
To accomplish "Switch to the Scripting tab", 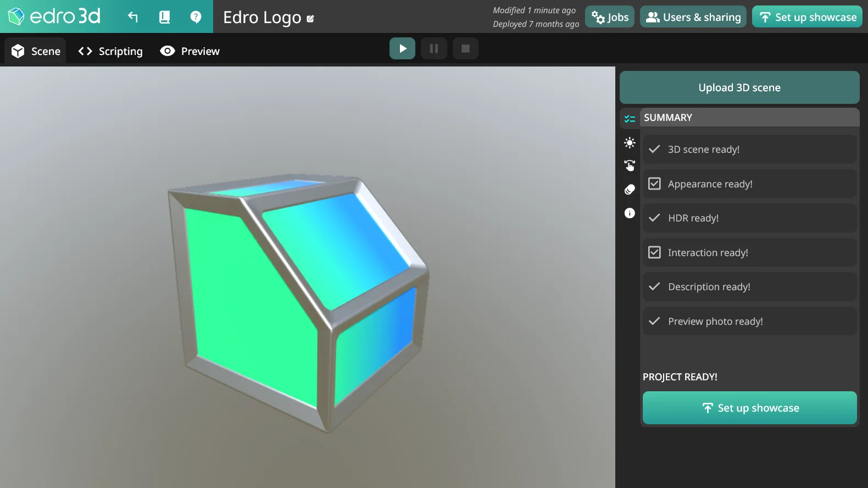I will 110,51.
